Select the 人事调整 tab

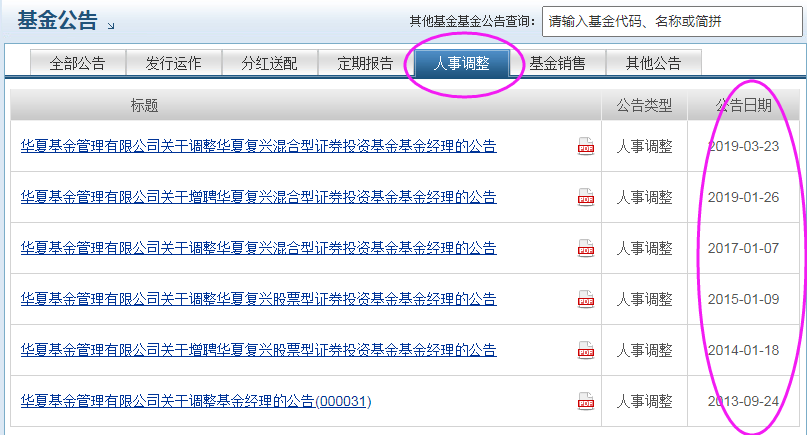point(462,63)
